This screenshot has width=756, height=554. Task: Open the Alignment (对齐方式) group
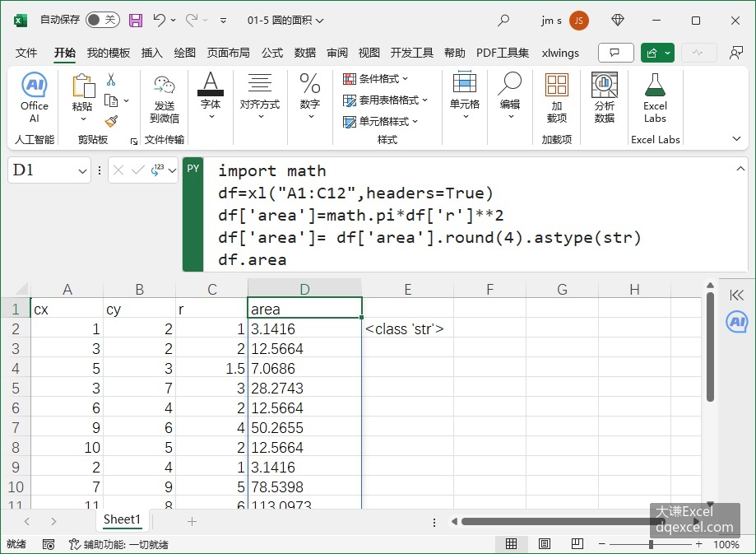tap(260, 96)
